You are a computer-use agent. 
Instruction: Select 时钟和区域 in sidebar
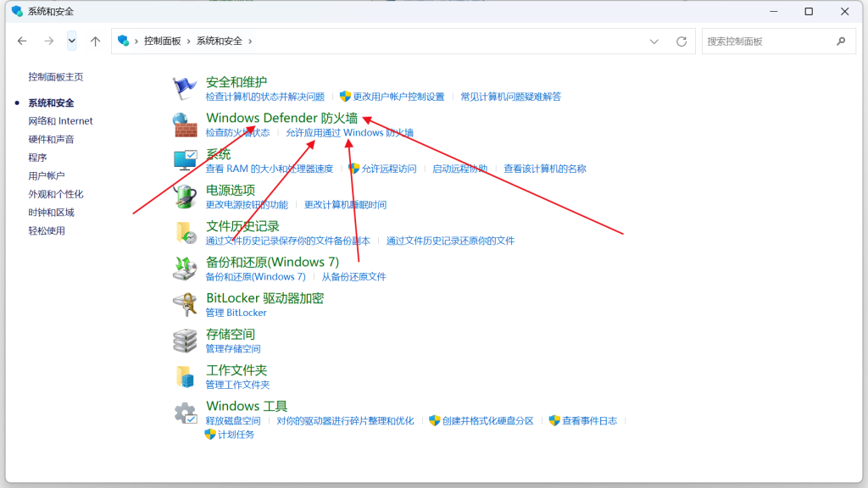pyautogui.click(x=51, y=213)
